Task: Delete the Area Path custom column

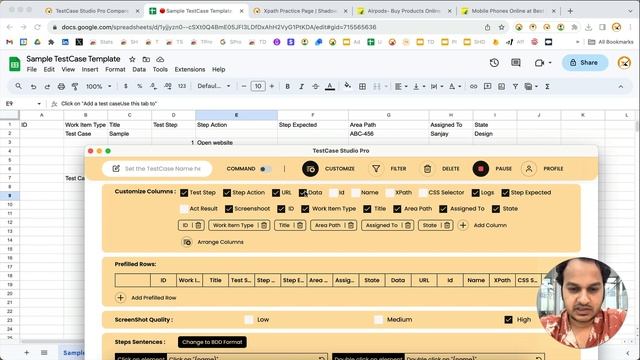Action: click(351, 225)
